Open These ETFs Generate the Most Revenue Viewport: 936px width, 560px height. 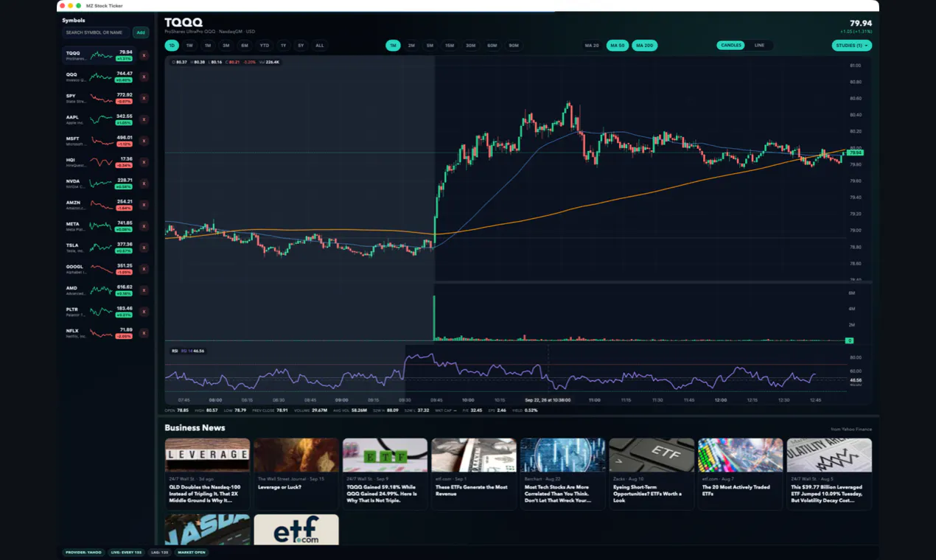pyautogui.click(x=474, y=474)
